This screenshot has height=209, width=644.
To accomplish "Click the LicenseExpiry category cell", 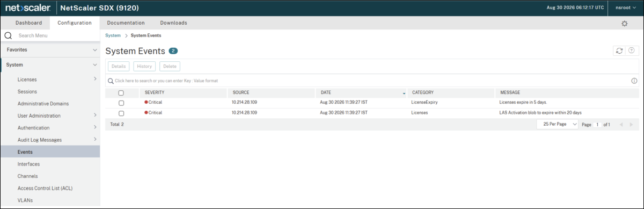I will (x=425, y=102).
